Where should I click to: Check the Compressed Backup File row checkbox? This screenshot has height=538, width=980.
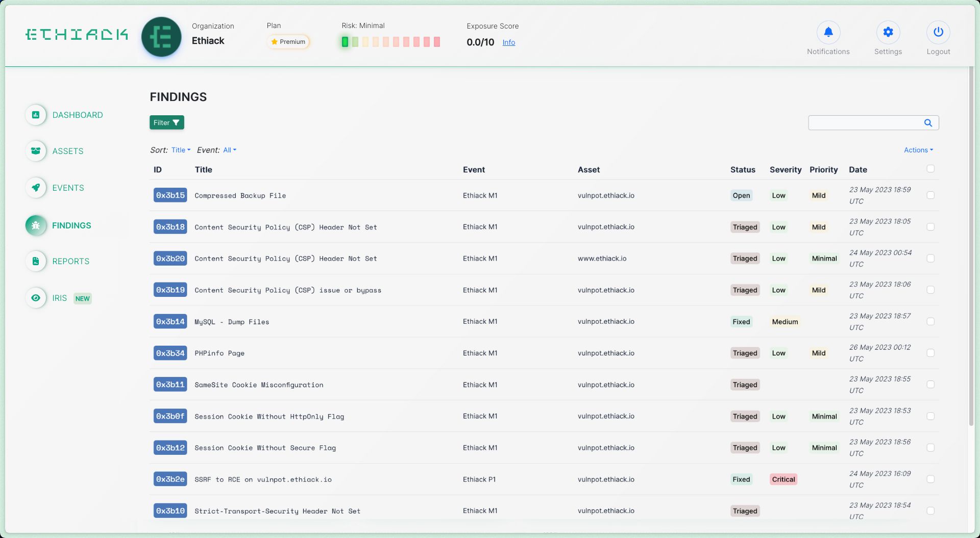pyautogui.click(x=930, y=195)
